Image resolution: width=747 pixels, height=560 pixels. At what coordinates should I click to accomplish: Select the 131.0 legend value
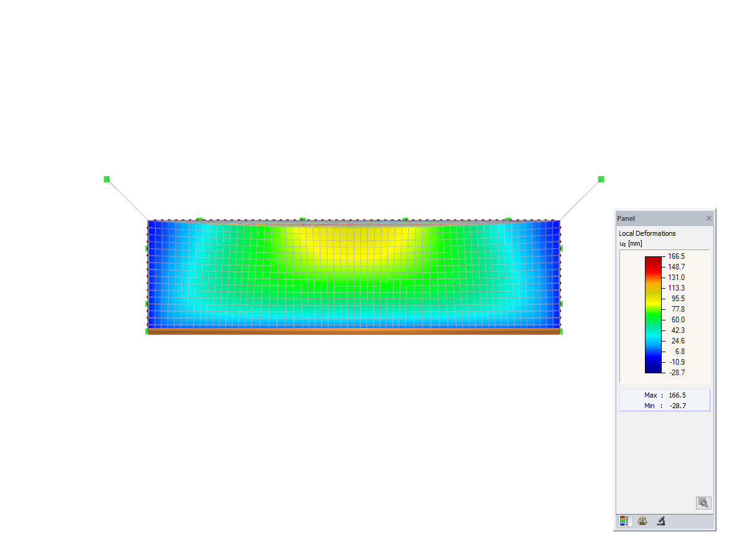click(x=676, y=278)
